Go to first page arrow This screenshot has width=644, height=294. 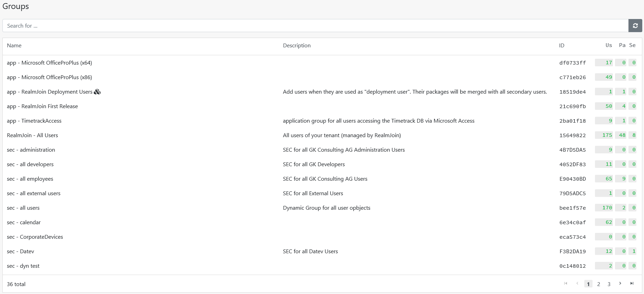point(566,283)
